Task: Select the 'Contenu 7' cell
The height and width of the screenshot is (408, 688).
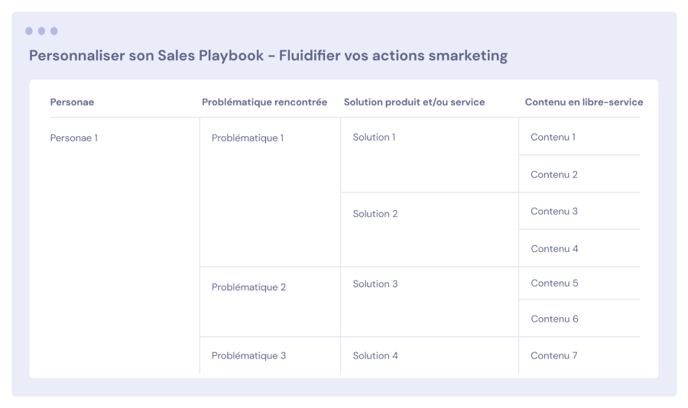Action: click(x=554, y=355)
